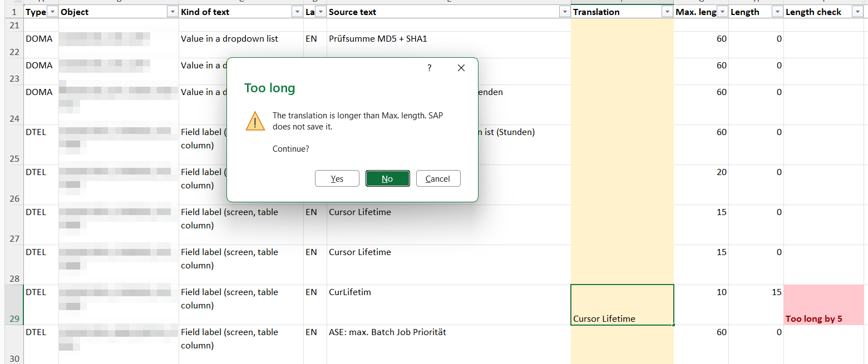Viewport: 868px width, 364px height.
Task: Select Source text 'Cursor Lifetime' in row 28
Action: click(448, 265)
